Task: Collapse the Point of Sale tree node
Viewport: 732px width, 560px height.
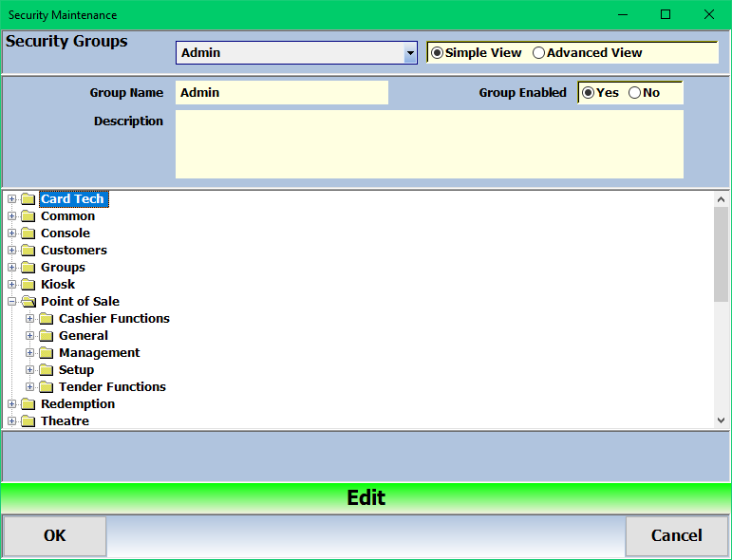Action: (12, 302)
